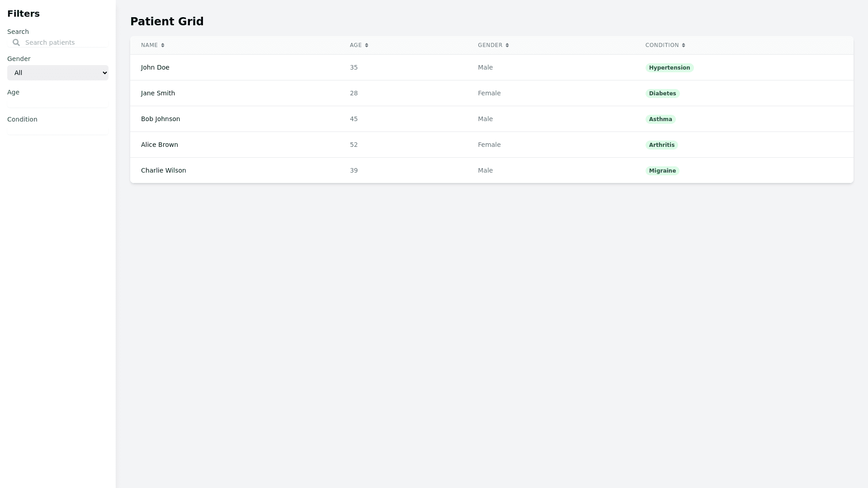Click the Asthma condition tag
868x488 pixels.
[660, 119]
